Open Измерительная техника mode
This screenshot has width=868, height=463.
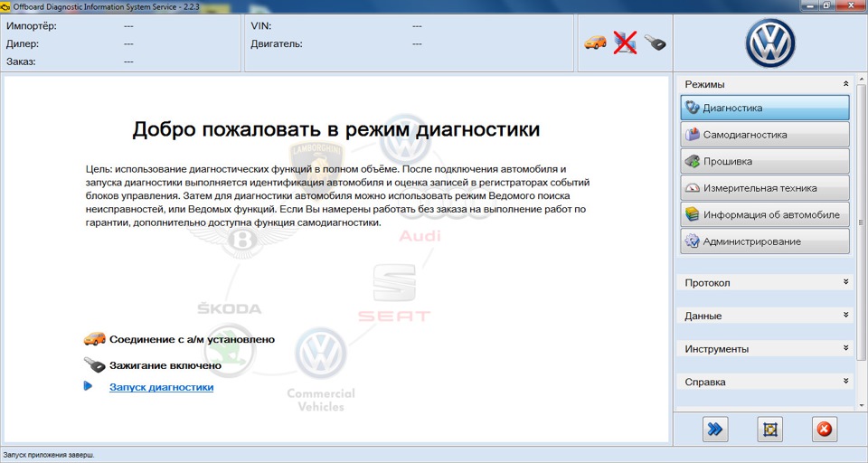click(765, 188)
